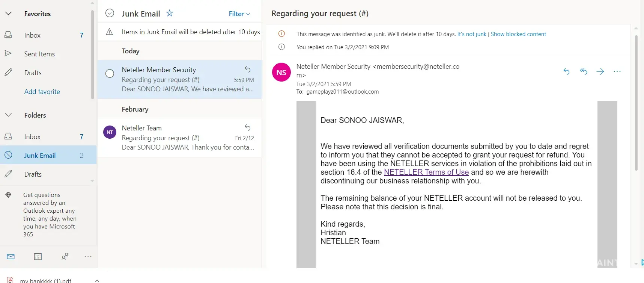Image resolution: width=644 pixels, height=283 pixels.
Task: Click the "It's not junk" link
Action: (x=471, y=34)
